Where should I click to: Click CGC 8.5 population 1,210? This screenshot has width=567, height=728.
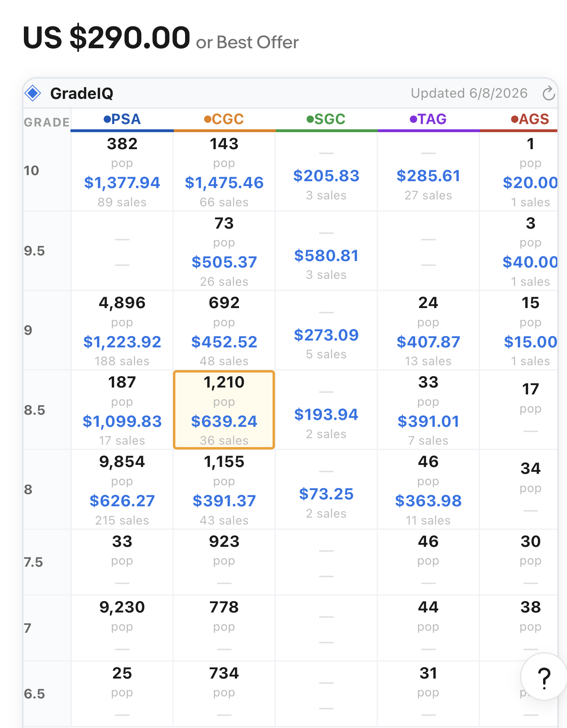click(224, 382)
